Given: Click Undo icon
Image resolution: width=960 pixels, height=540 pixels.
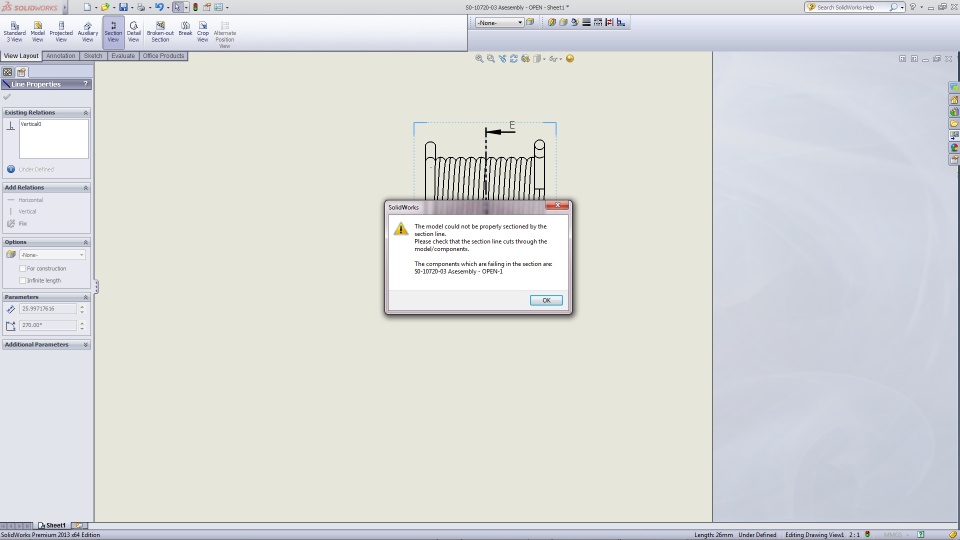Looking at the screenshot, I should coord(159,7).
